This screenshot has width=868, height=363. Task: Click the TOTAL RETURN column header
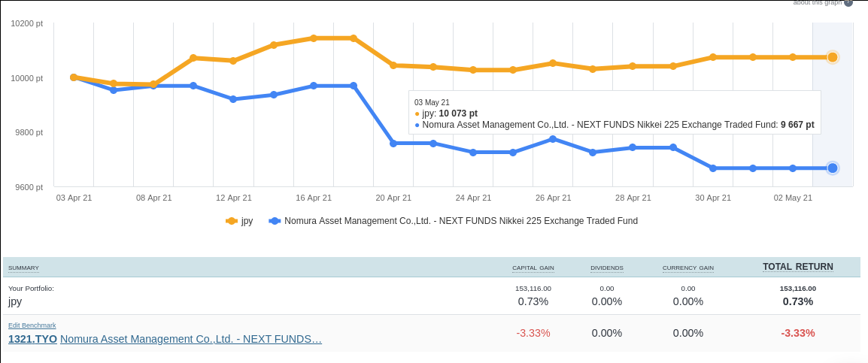[797, 267]
